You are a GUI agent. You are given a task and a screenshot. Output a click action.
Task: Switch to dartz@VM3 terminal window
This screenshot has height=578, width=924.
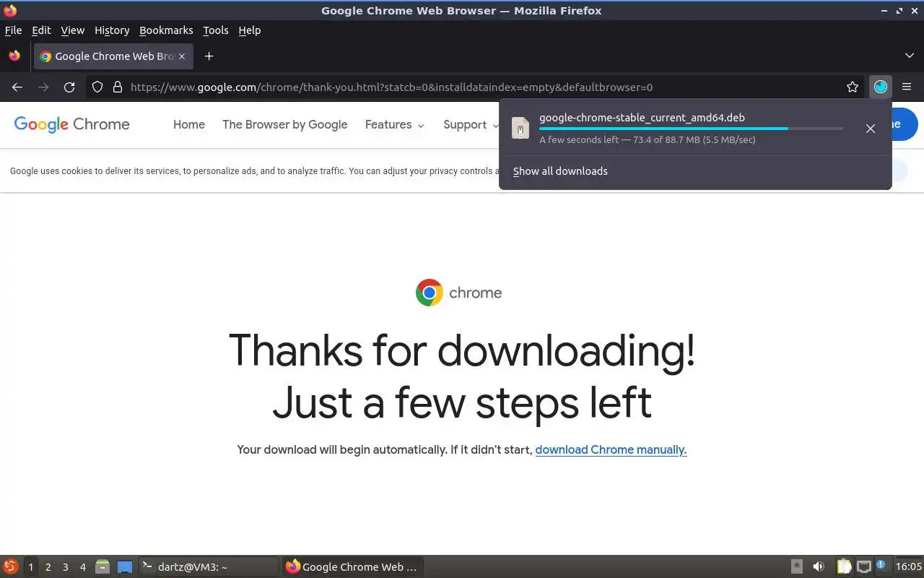pyautogui.click(x=208, y=567)
